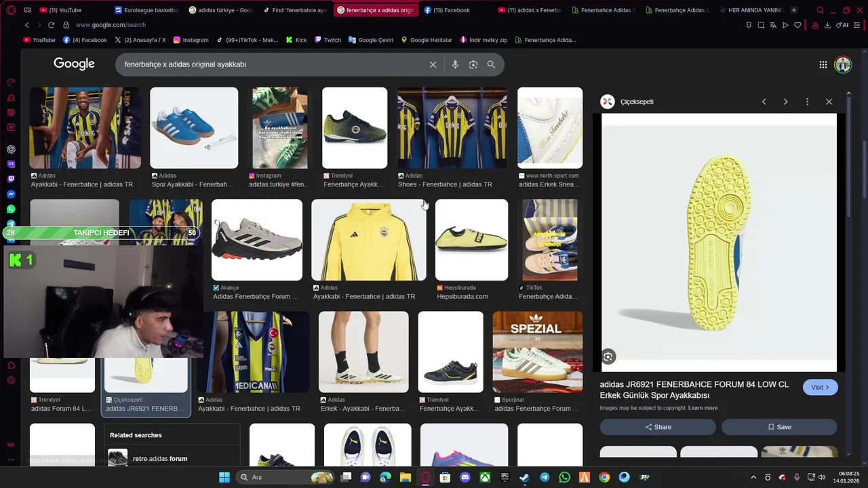Go back to the previous page
Viewport: 868px width, 488px height.
click(27, 25)
